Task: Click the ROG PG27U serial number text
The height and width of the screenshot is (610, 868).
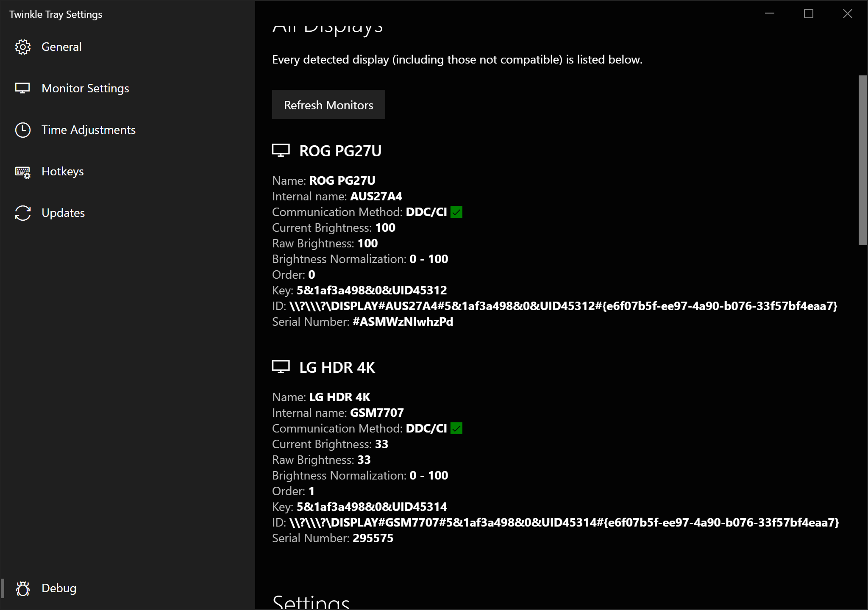Action: coord(403,322)
